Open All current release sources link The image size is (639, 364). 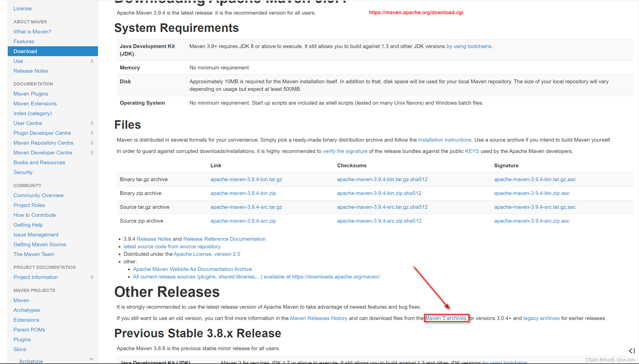tap(256, 277)
